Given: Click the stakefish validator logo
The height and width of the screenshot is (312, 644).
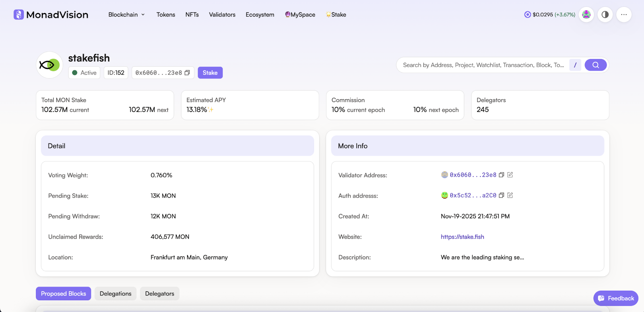Looking at the screenshot, I should pos(50,65).
